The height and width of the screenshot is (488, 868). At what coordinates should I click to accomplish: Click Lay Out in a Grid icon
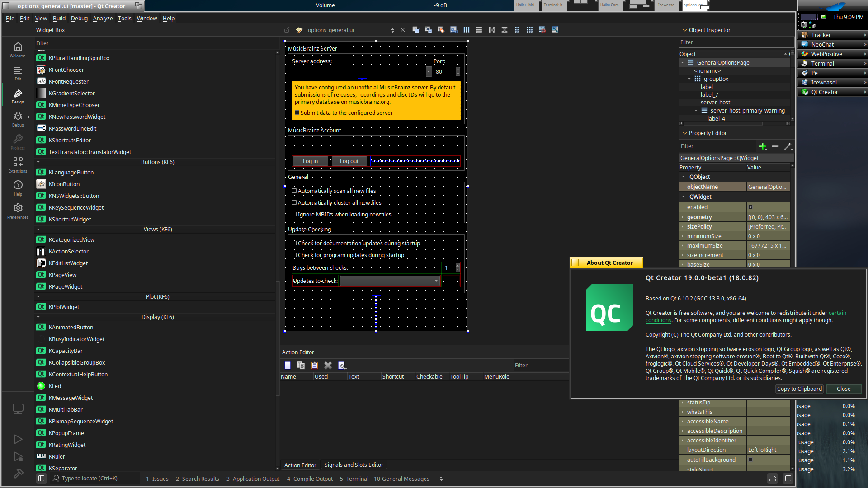click(x=529, y=30)
